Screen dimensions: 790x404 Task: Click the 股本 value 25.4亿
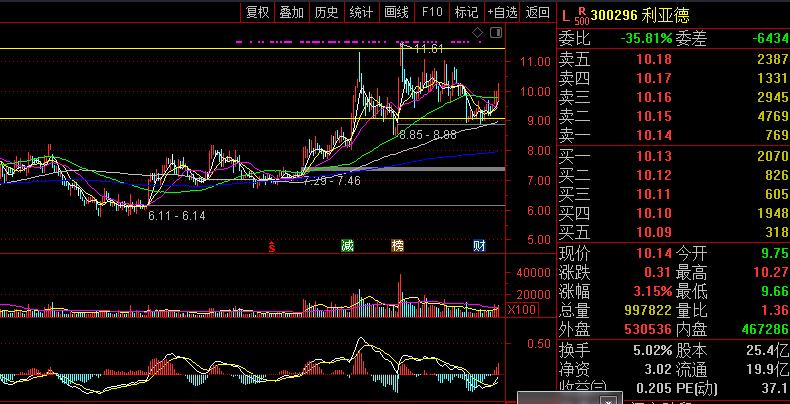click(x=768, y=350)
